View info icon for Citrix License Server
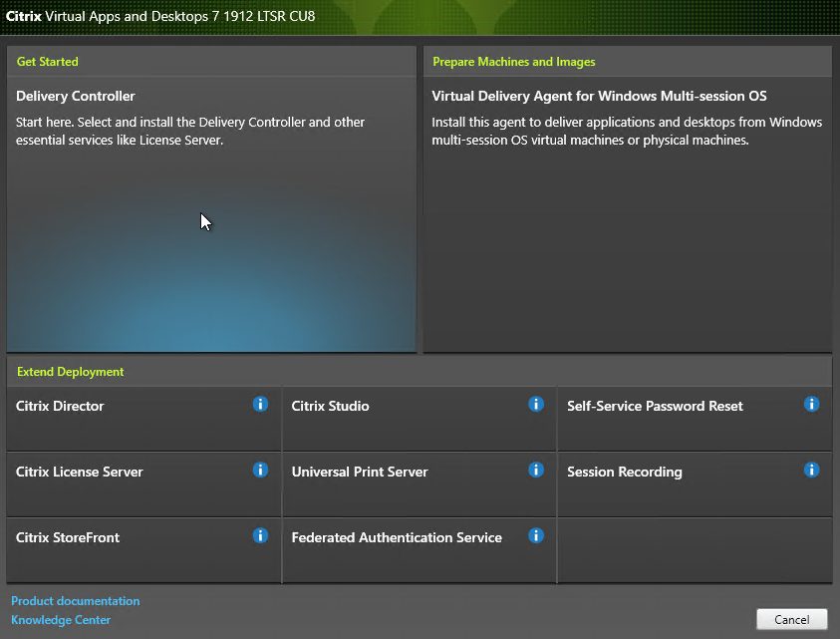840x639 pixels. tap(260, 470)
